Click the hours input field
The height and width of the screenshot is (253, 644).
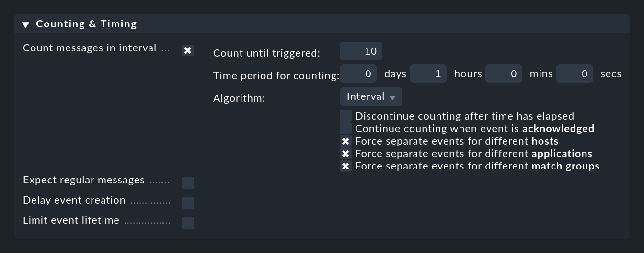(x=428, y=73)
